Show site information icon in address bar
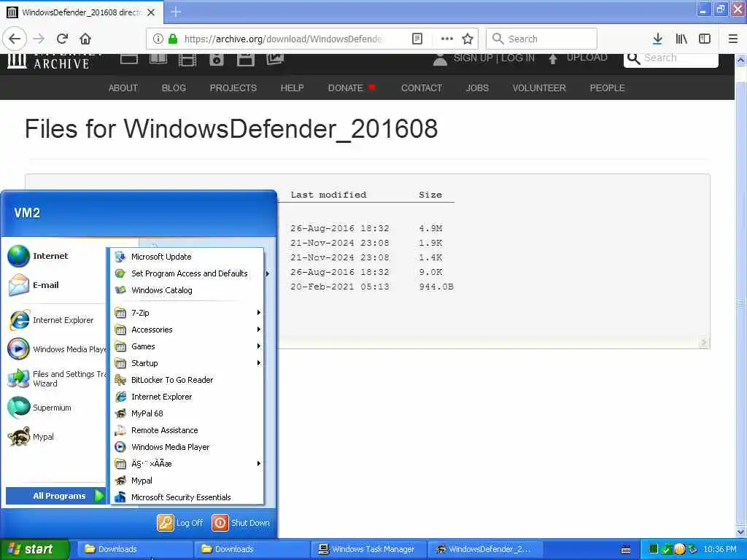 [158, 39]
